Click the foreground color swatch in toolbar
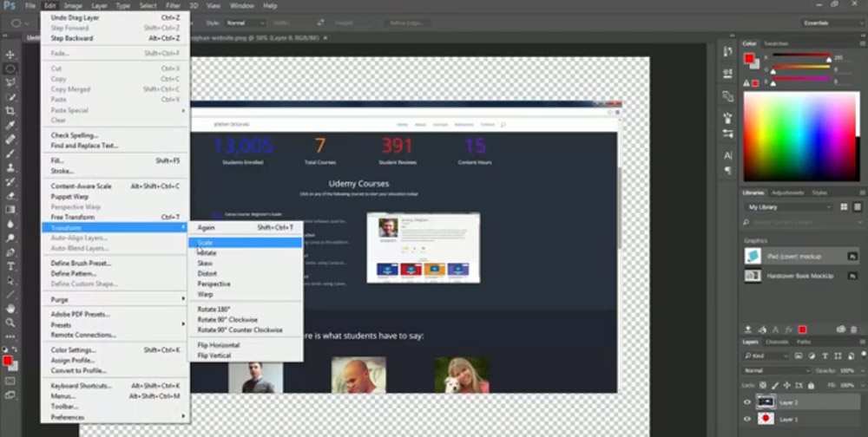This screenshot has height=437, width=868. point(7,360)
